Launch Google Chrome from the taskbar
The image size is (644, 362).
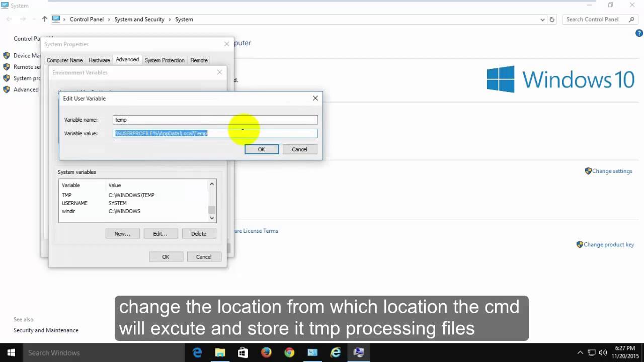[289, 352]
